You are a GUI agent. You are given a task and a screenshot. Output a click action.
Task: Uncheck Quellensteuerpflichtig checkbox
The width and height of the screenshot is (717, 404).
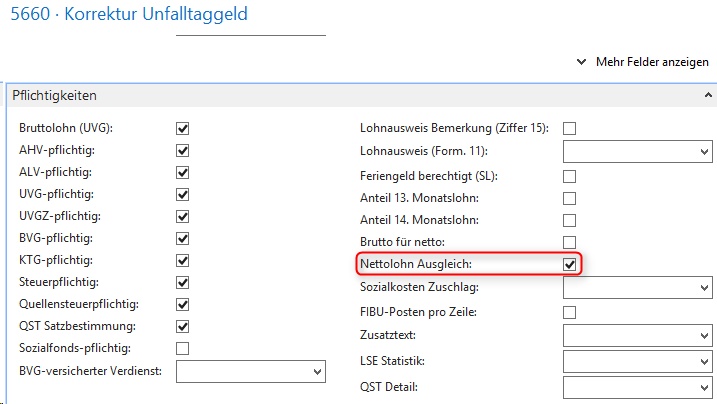[x=183, y=304]
